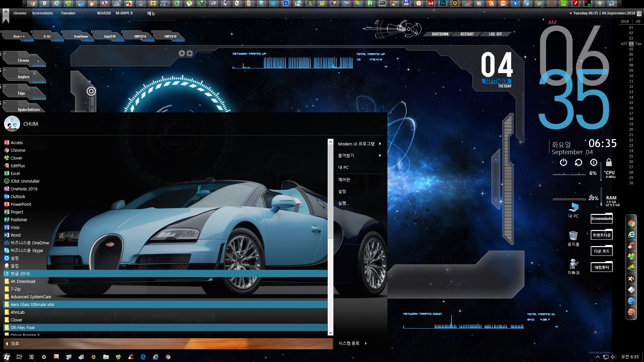644x362 pixels.
Task: Expand the AhnLab folder
Action: tap(165, 312)
